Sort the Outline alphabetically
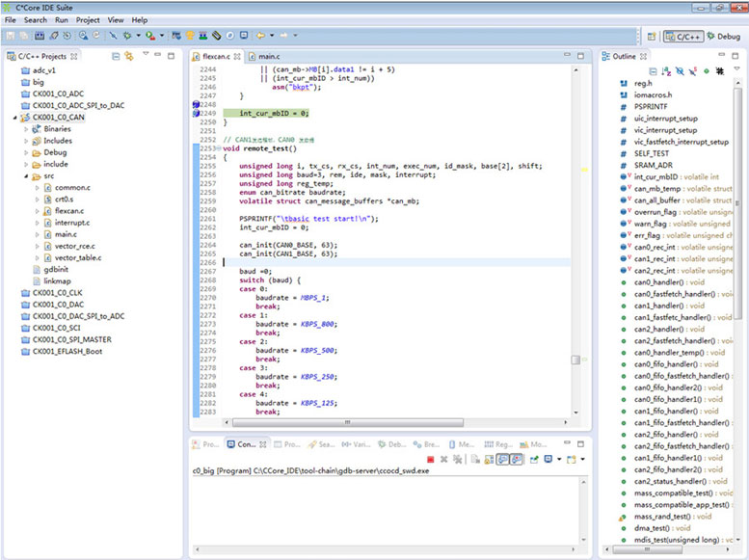Screen dimensions: 749x560 click(666, 70)
